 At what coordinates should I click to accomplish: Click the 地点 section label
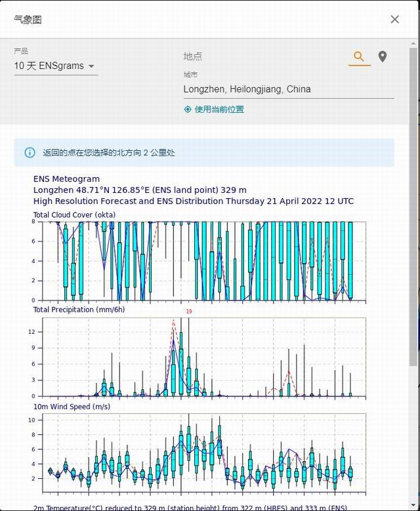[193, 57]
